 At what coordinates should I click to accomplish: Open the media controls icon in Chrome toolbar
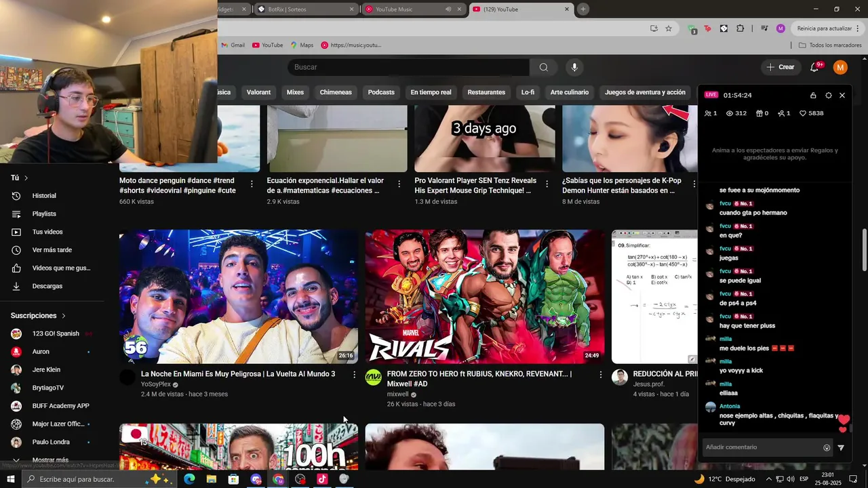click(764, 28)
